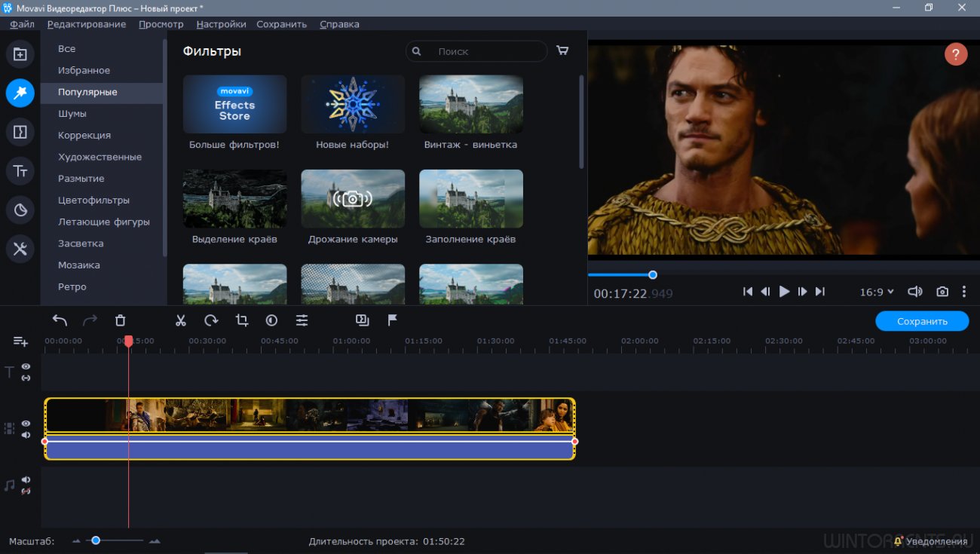Open the Transitions panel icon
Viewport: 980px width, 554px height.
[x=20, y=132]
